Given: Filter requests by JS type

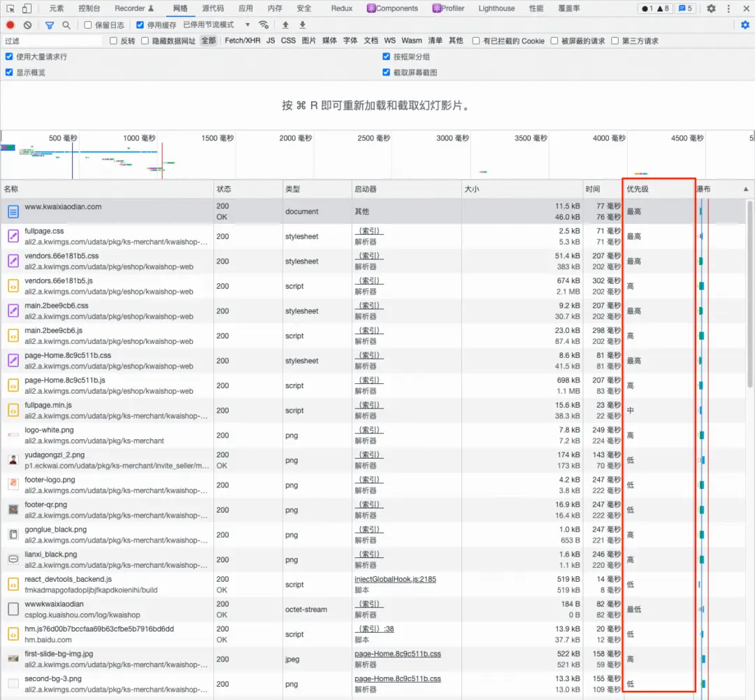Looking at the screenshot, I should click(271, 41).
